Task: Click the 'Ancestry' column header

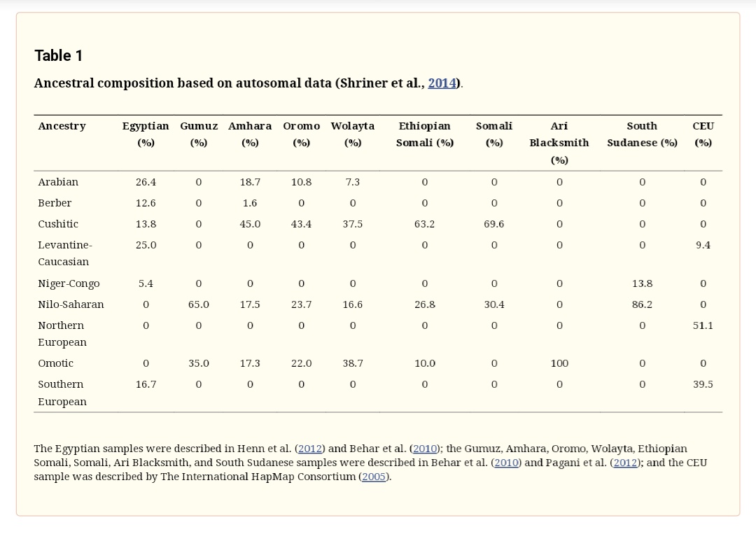Action: [x=62, y=126]
